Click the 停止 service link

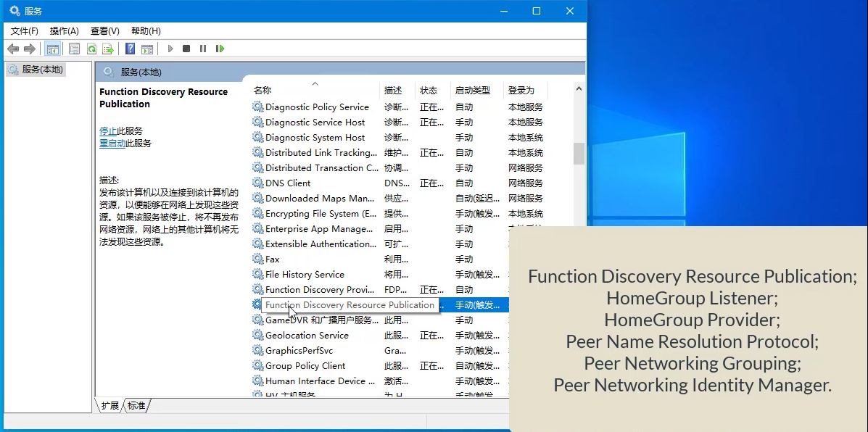[108, 131]
